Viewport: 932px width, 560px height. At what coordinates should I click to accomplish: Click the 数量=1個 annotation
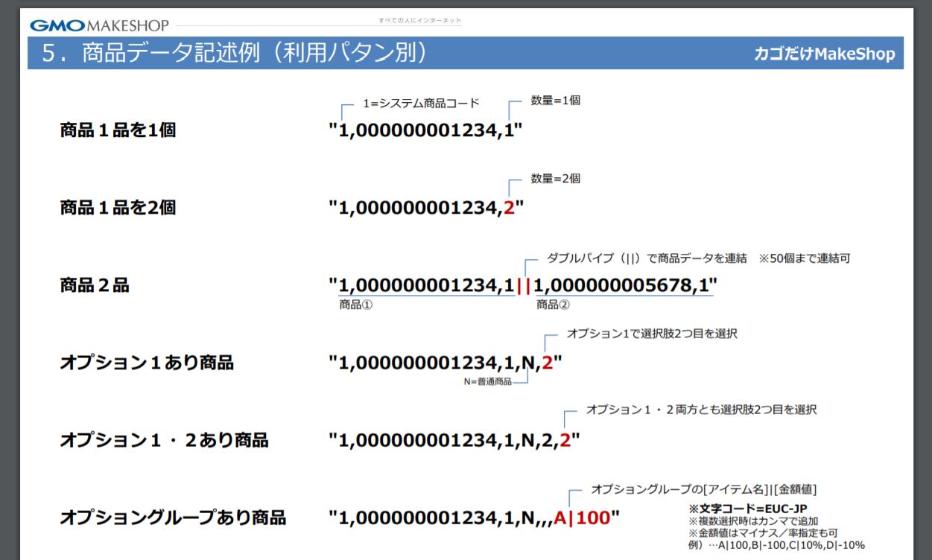point(555,100)
